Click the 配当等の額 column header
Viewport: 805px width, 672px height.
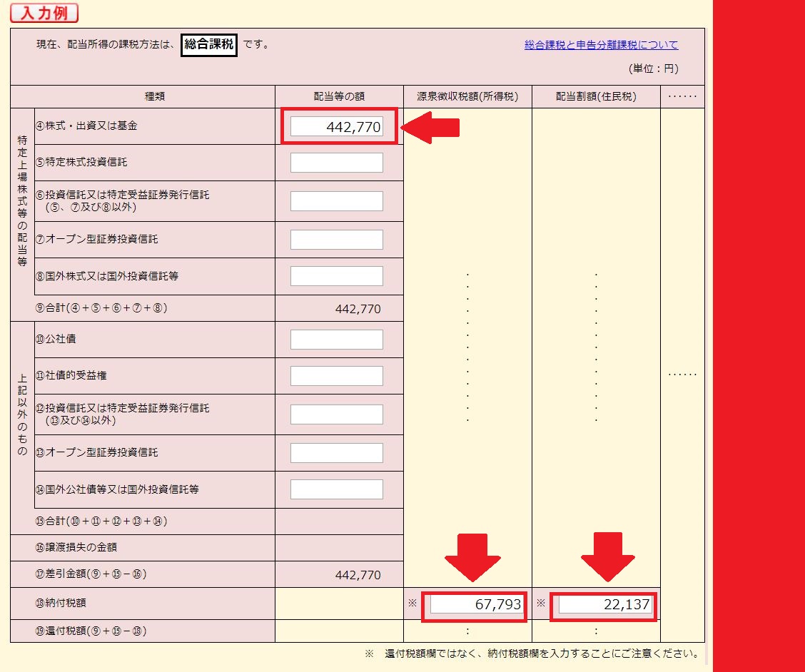pos(339,96)
